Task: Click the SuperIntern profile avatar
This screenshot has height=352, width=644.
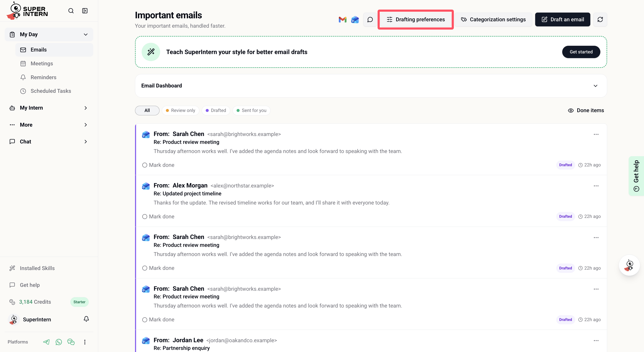Action: (14, 319)
